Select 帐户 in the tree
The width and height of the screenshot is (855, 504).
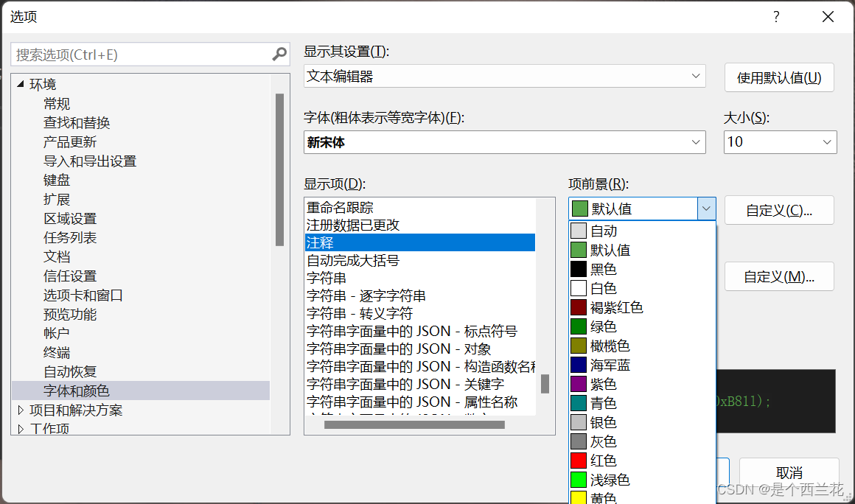57,334
